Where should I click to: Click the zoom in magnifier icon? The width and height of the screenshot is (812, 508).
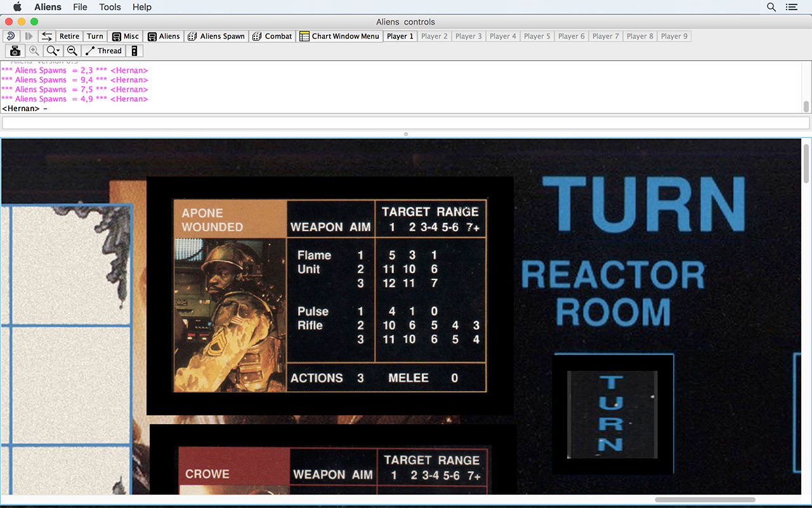34,51
